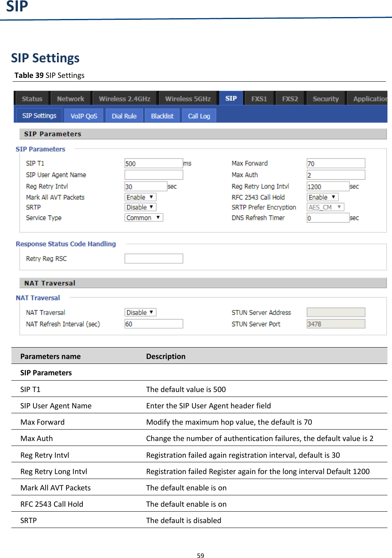This screenshot has height=558, width=392.
Task: View the Dial Rule page
Action: pos(124,115)
